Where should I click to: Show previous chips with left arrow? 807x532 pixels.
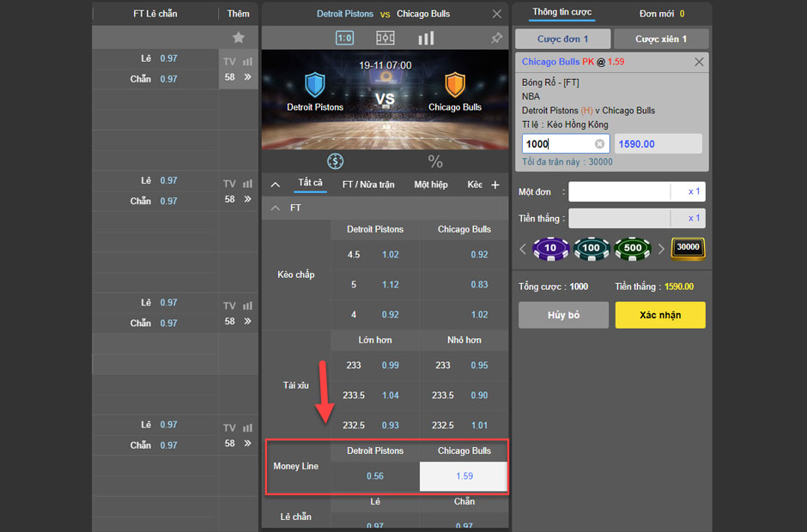pos(523,249)
